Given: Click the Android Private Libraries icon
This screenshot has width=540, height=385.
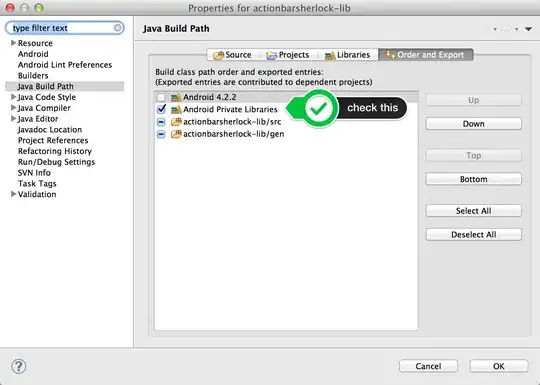Looking at the screenshot, I should [176, 110].
